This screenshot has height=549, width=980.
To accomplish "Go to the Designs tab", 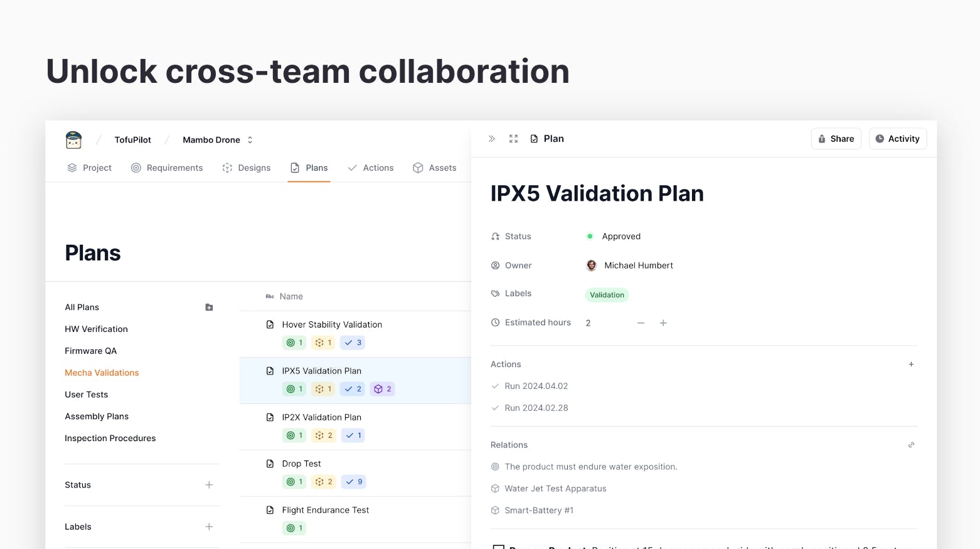I will pyautogui.click(x=247, y=168).
